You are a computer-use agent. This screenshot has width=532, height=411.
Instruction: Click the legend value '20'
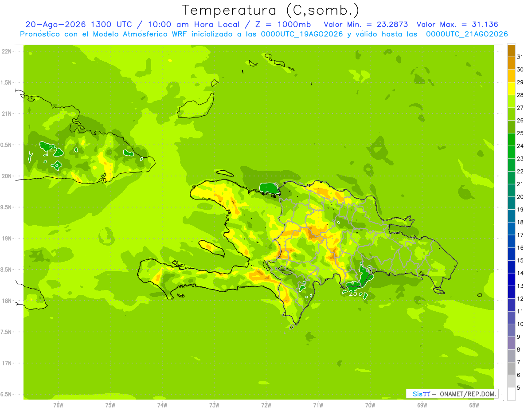coord(520,197)
